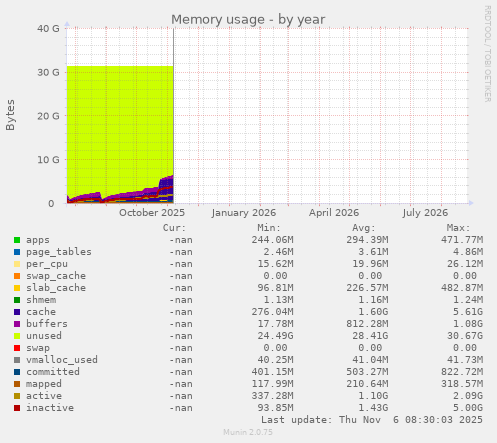The width and height of the screenshot is (497, 443).
Task: Click the 'shmem' legend label
Action: pos(41,300)
